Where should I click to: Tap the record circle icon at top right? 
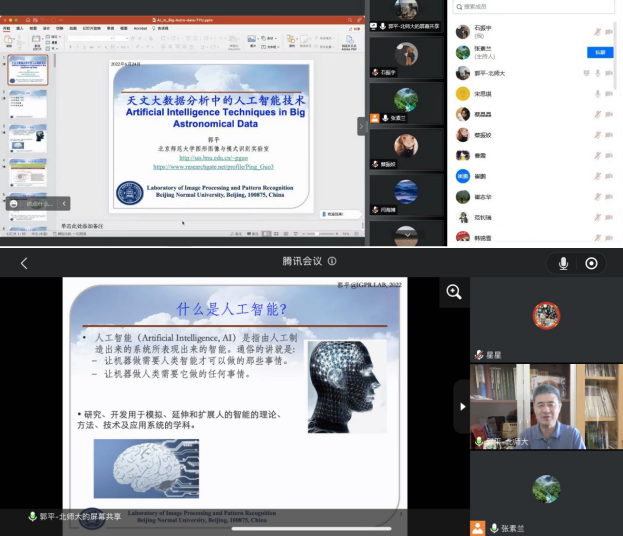click(592, 263)
